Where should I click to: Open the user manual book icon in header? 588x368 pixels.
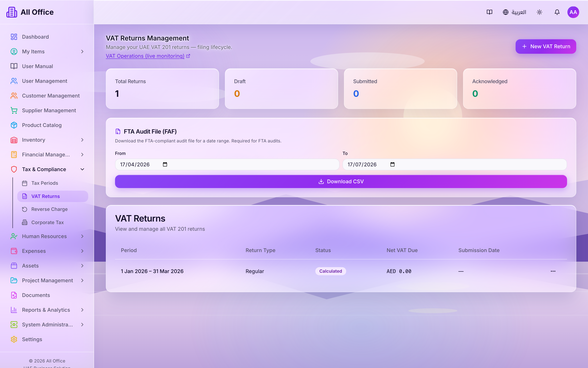[489, 12]
